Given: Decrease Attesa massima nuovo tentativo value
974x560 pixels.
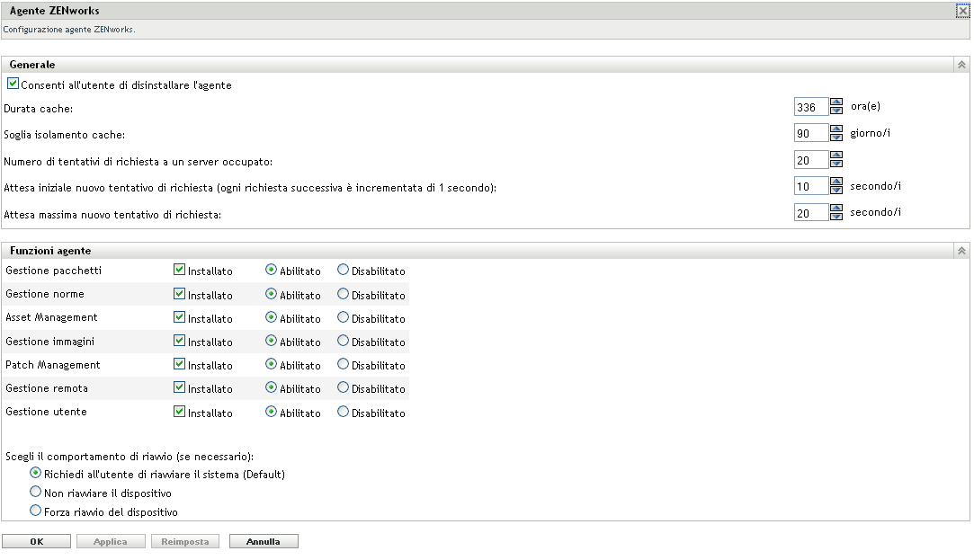Looking at the screenshot, I should tap(836, 216).
